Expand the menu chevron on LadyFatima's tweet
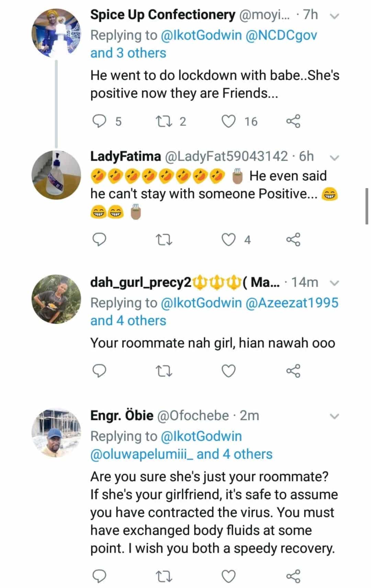 (334, 158)
